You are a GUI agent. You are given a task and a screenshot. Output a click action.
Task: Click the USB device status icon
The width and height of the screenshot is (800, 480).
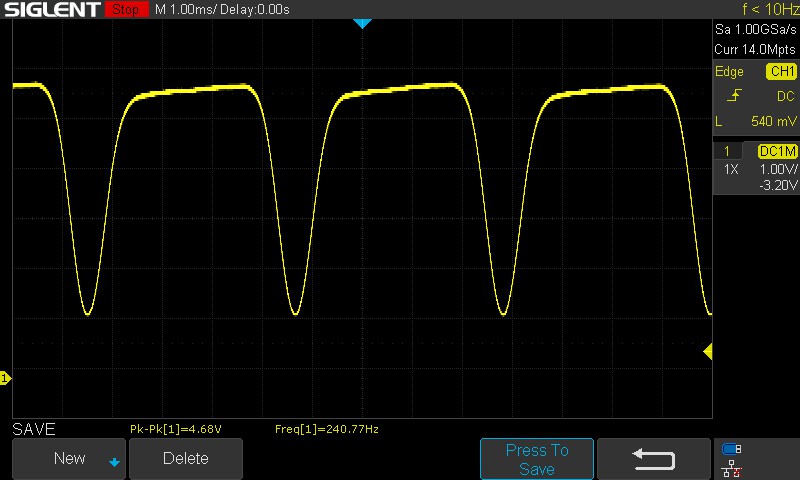tap(732, 449)
